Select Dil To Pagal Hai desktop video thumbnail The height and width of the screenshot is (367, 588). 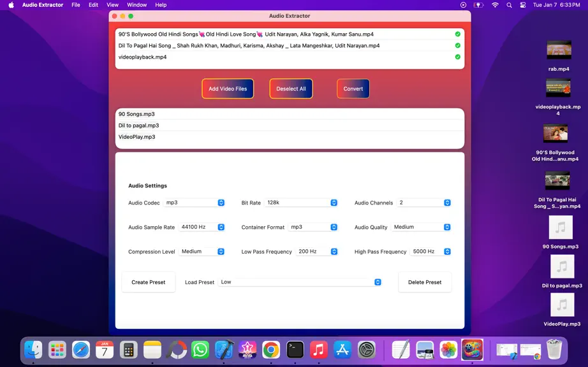coord(557,181)
